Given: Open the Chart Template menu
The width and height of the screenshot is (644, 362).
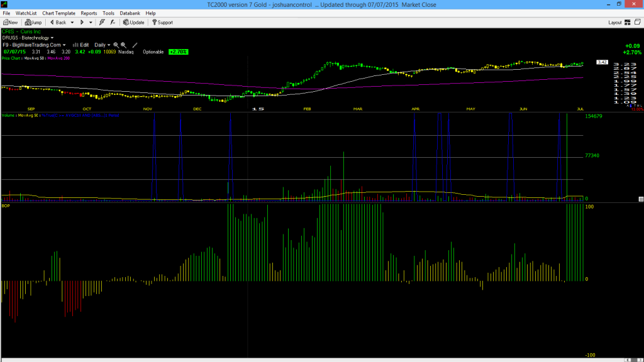Looking at the screenshot, I should click(58, 13).
